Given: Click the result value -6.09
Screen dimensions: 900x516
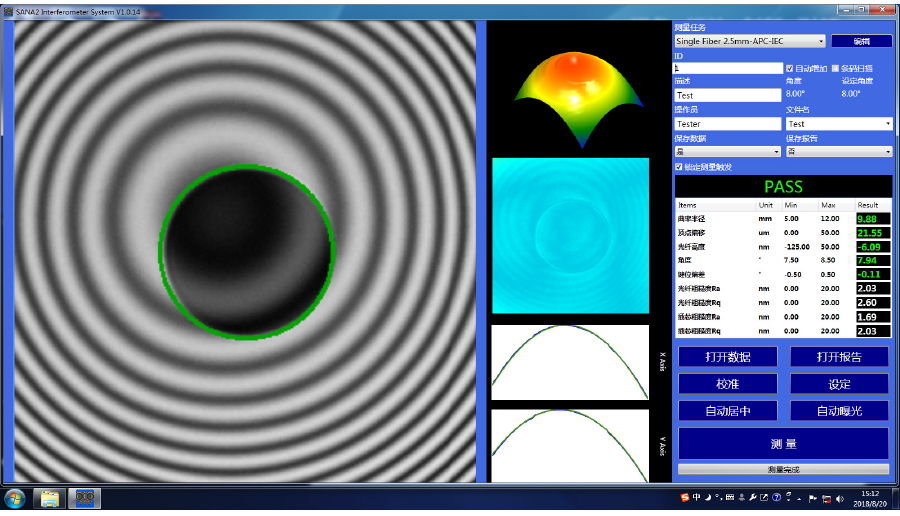Looking at the screenshot, I should coord(873,247).
